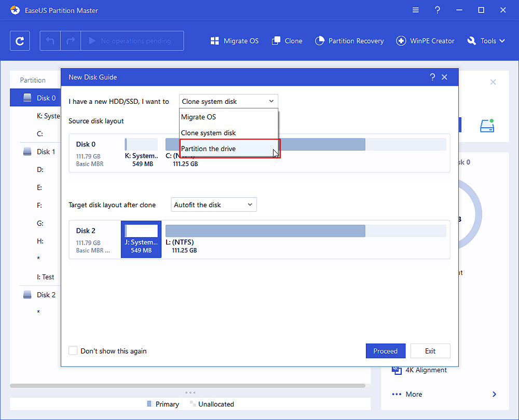Viewport: 519px width, 420px height.
Task: Enable the Don't show this again checkbox
Action: coord(73,351)
